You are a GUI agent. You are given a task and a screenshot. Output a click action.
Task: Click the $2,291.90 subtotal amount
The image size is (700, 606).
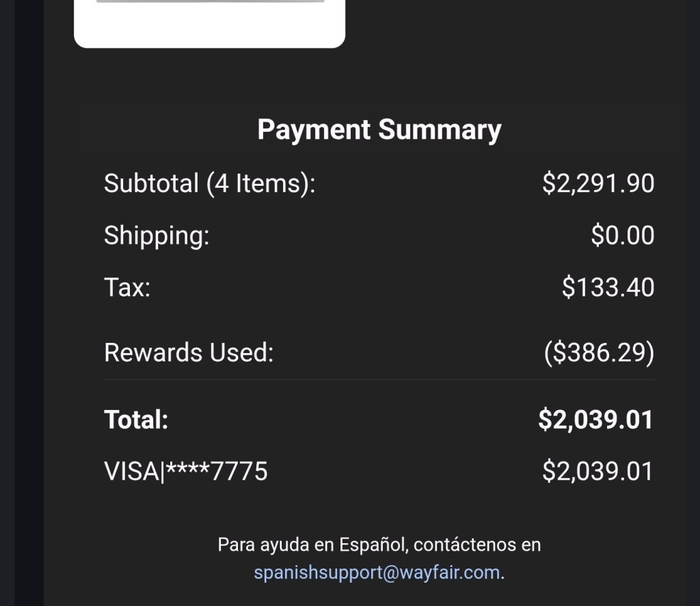click(x=598, y=184)
